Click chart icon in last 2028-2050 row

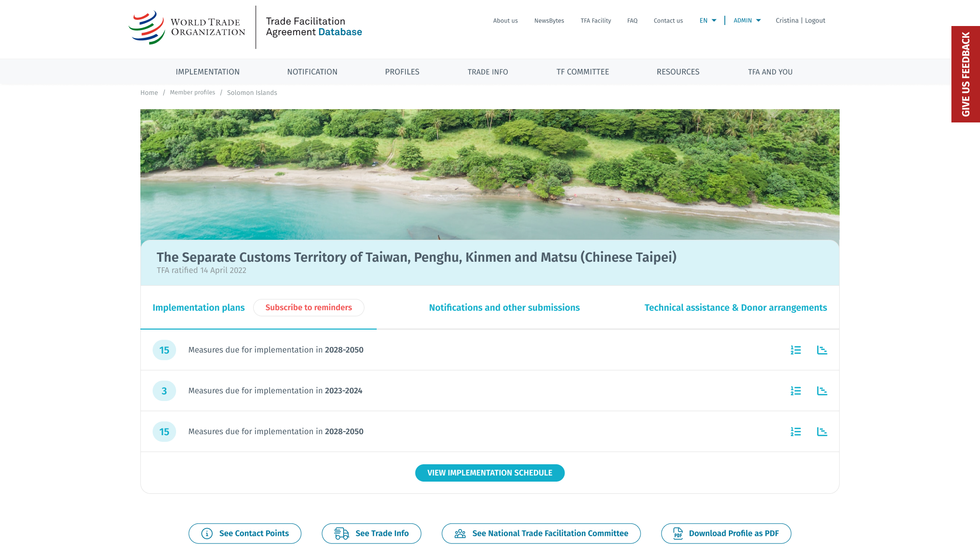(822, 432)
